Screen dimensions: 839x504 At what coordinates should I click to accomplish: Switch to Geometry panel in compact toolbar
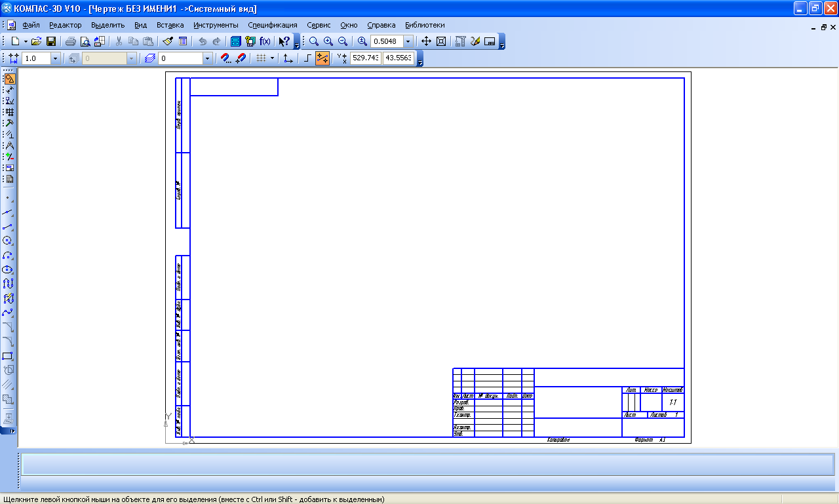pos(9,79)
